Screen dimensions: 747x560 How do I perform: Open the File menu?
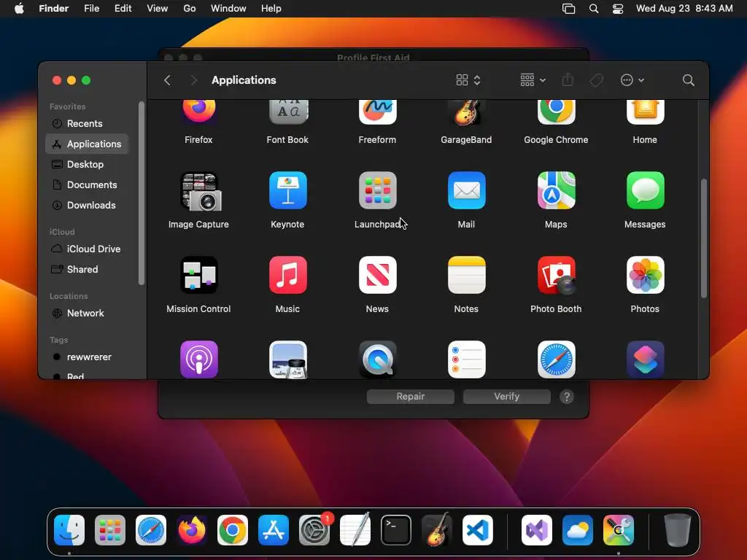pos(91,9)
